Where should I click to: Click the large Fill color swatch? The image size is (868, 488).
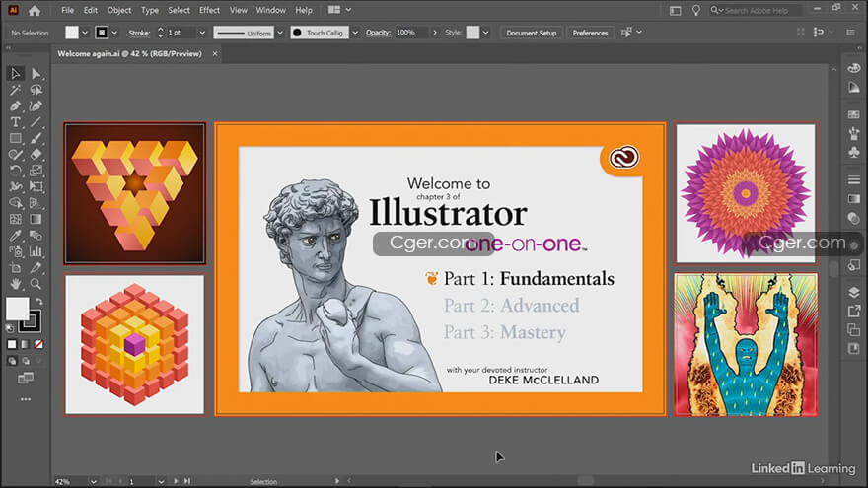[17, 309]
